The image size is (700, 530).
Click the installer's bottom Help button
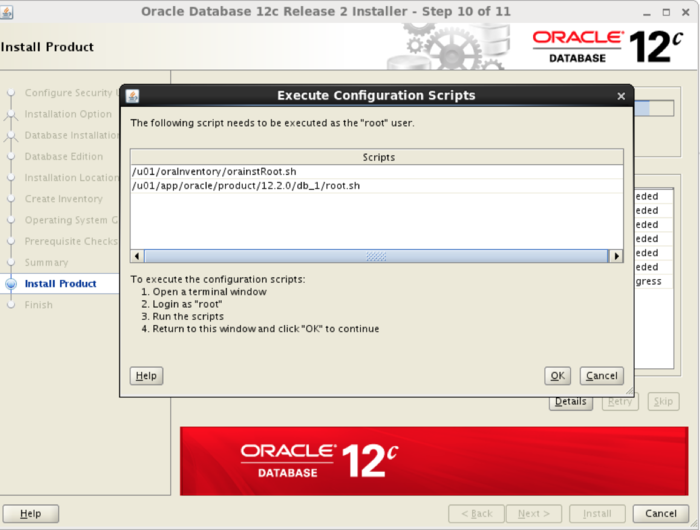coord(30,513)
